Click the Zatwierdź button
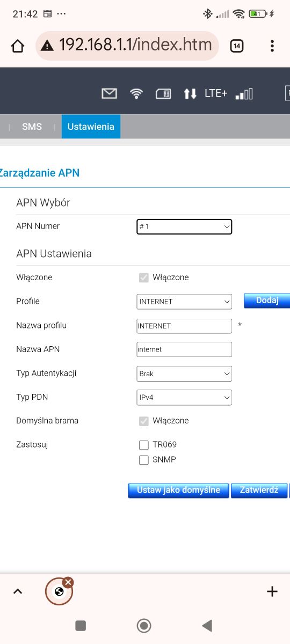The image size is (290, 644). pos(259,491)
